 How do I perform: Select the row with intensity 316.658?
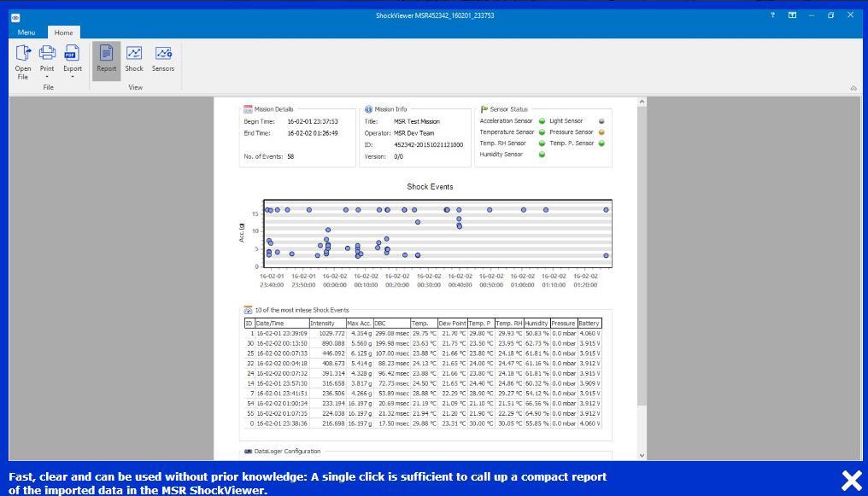pos(423,383)
